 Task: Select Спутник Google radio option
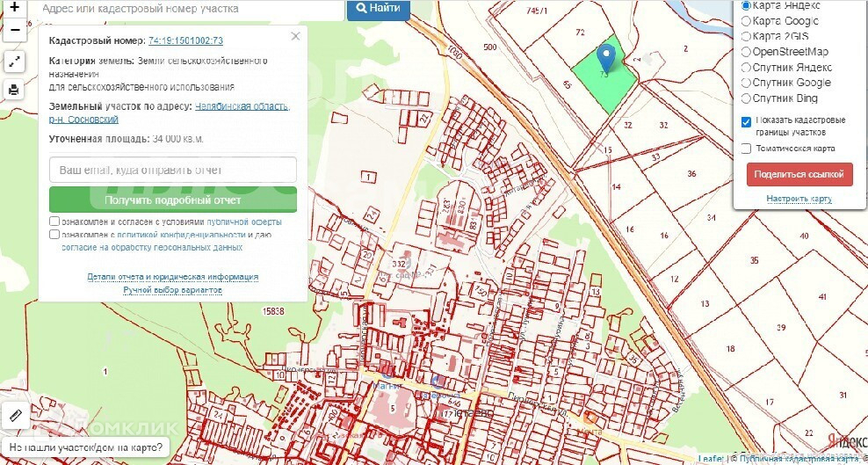(x=746, y=83)
